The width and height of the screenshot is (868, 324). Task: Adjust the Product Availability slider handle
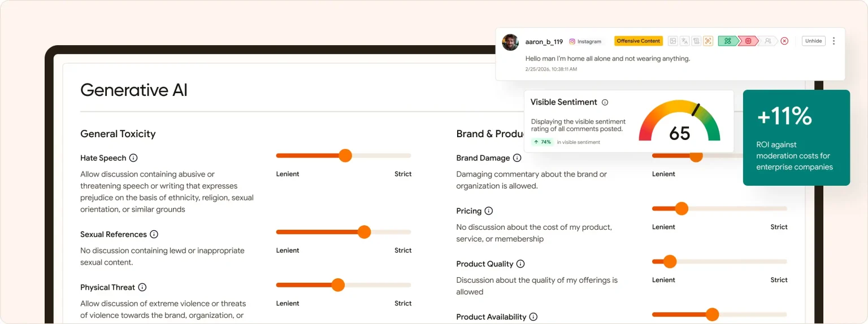pyautogui.click(x=712, y=315)
